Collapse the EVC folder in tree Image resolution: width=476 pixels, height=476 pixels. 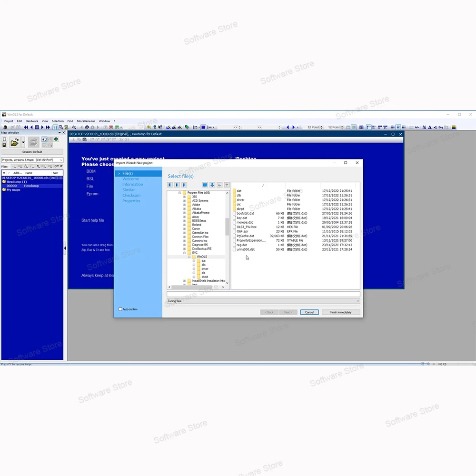(x=184, y=253)
